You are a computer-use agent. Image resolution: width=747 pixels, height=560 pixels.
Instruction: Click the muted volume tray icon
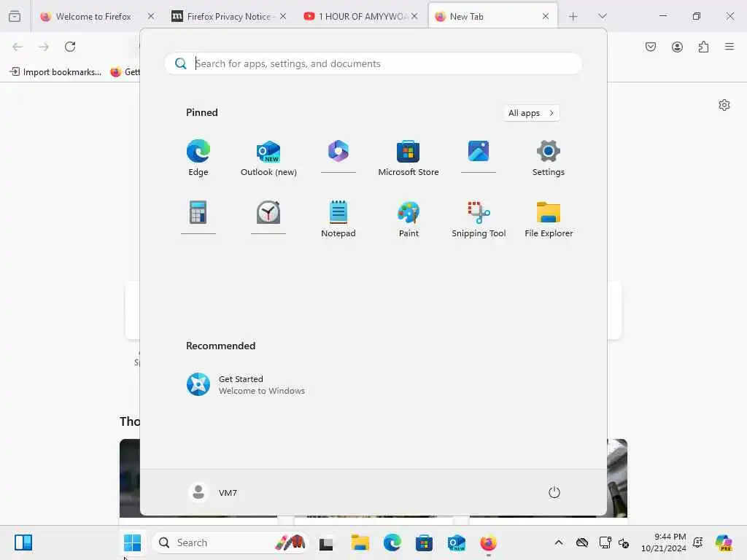click(624, 542)
